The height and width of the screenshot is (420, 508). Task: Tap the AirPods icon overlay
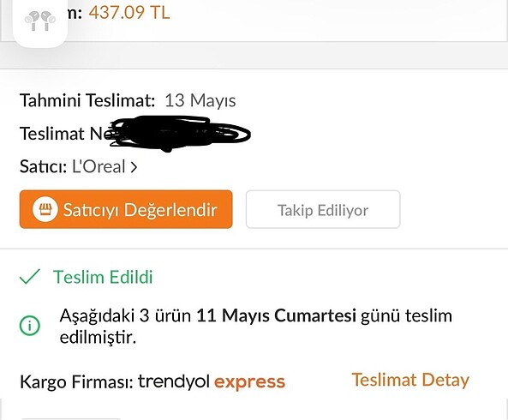click(x=40, y=20)
